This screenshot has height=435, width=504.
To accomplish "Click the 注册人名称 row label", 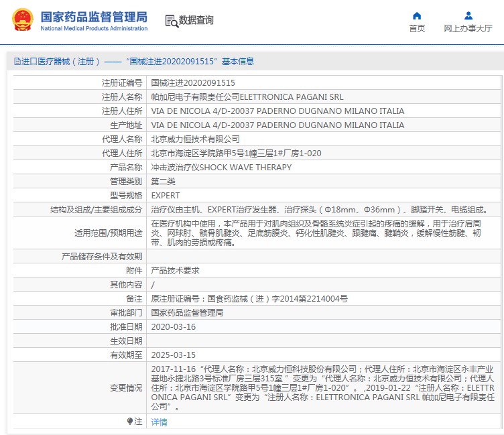I will click(122, 97).
